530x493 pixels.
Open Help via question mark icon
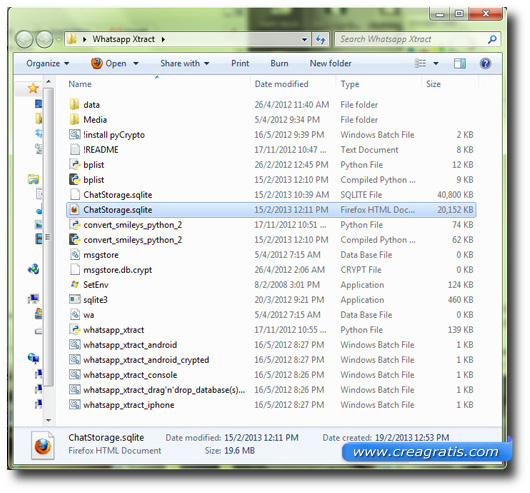485,64
